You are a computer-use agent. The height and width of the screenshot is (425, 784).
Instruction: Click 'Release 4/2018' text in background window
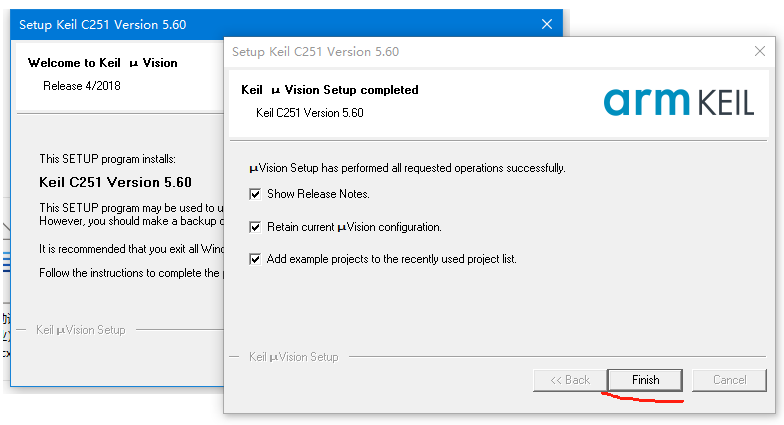(x=82, y=86)
